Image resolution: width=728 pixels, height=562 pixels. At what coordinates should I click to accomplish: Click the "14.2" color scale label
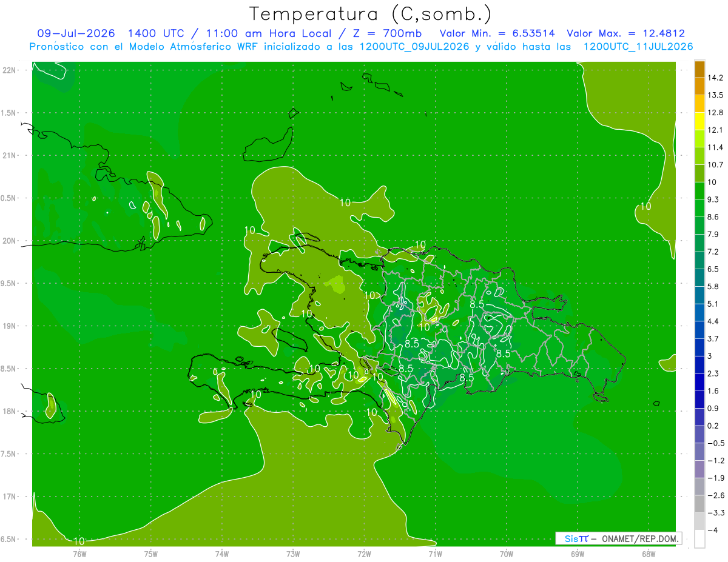coord(715,78)
